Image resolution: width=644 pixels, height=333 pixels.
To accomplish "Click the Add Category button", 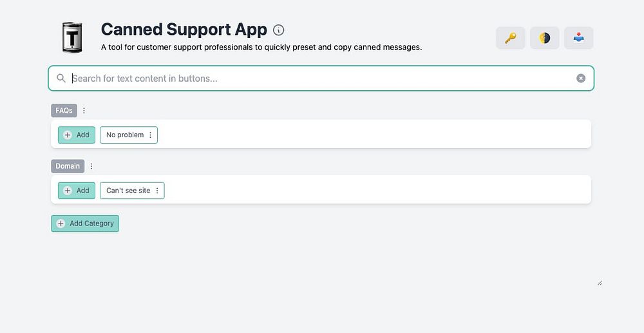I will click(x=85, y=224).
